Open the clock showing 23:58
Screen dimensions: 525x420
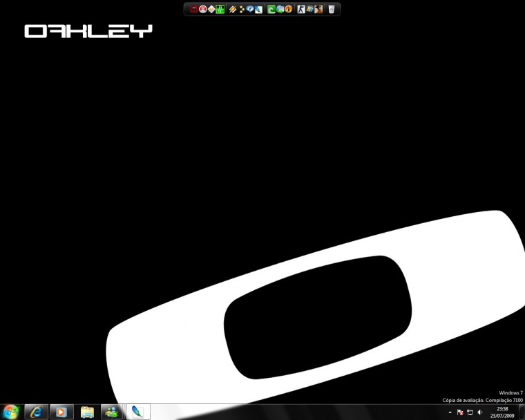pyautogui.click(x=502, y=412)
